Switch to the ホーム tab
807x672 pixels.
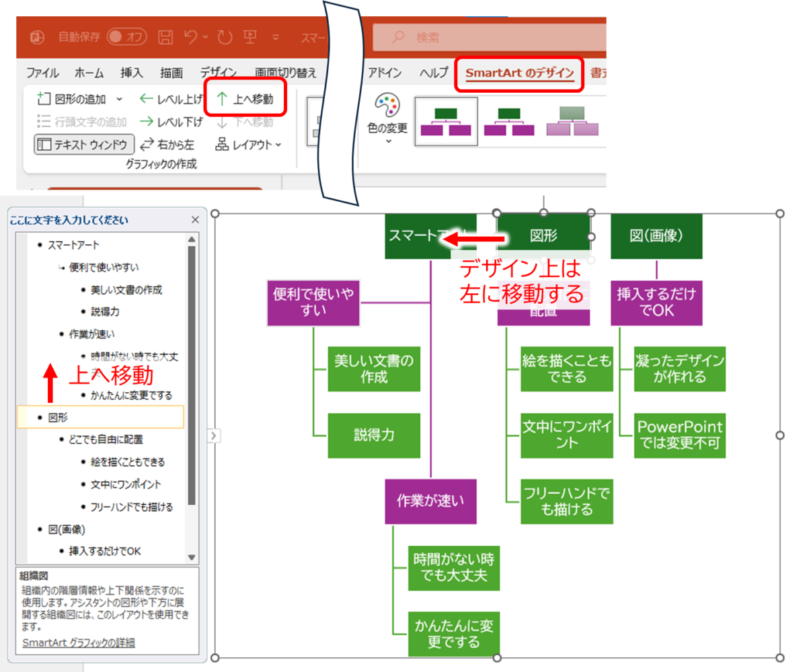88,73
